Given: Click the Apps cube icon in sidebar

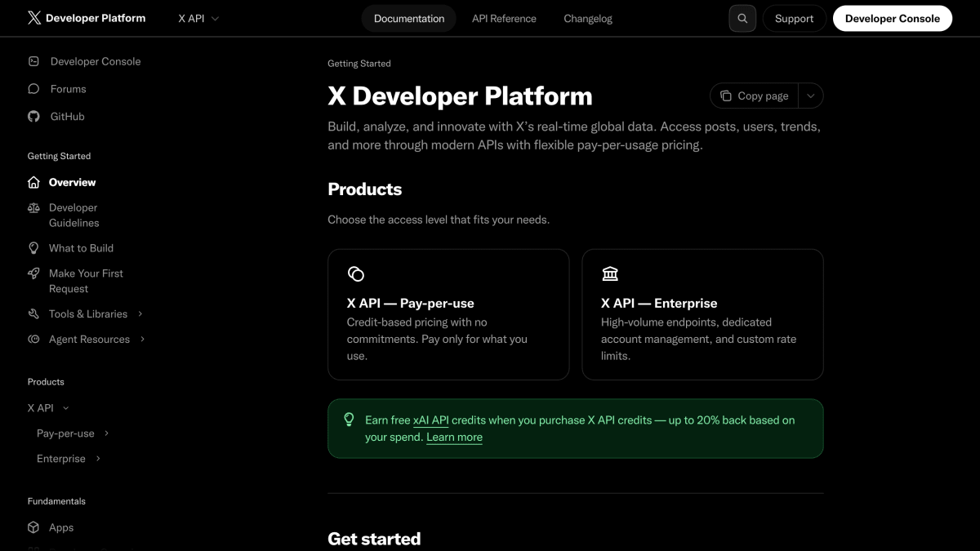Looking at the screenshot, I should (33, 527).
